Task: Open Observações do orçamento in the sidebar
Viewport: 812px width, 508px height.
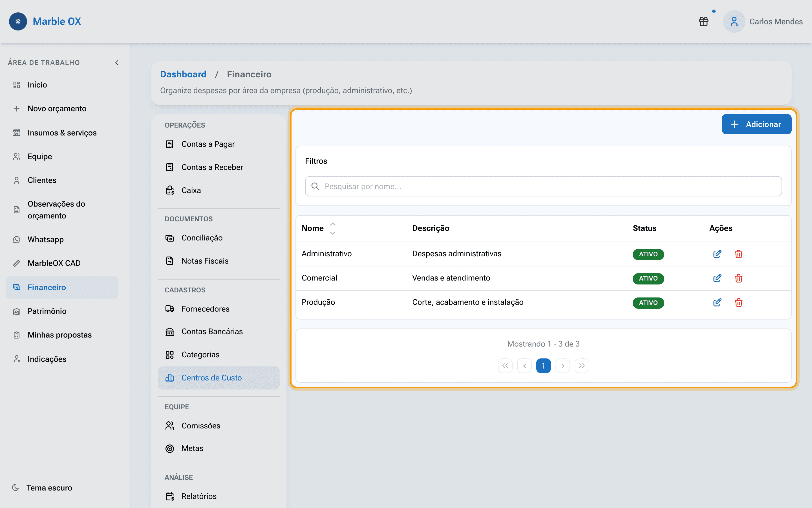Action: 62,210
